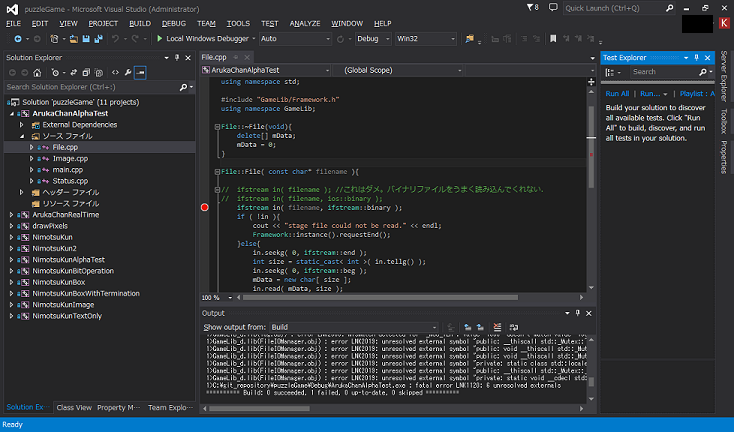Toggle auto-hide pin on Test Explorer
The image size is (734, 432).
point(697,58)
